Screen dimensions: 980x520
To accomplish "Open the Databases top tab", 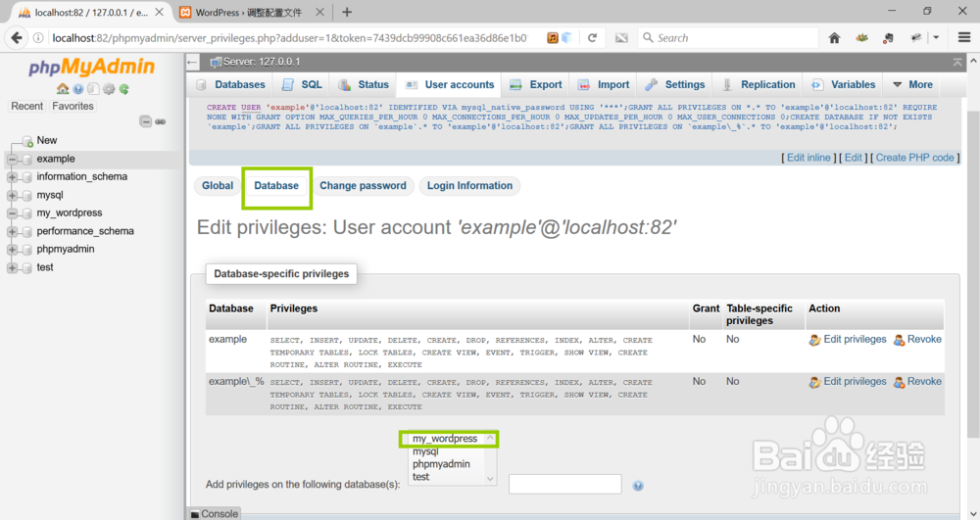I will pyautogui.click(x=230, y=85).
